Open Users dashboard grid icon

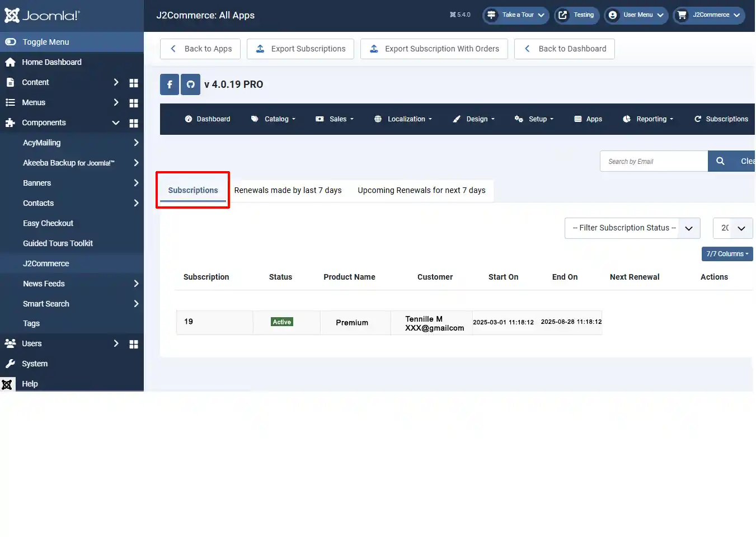(134, 344)
